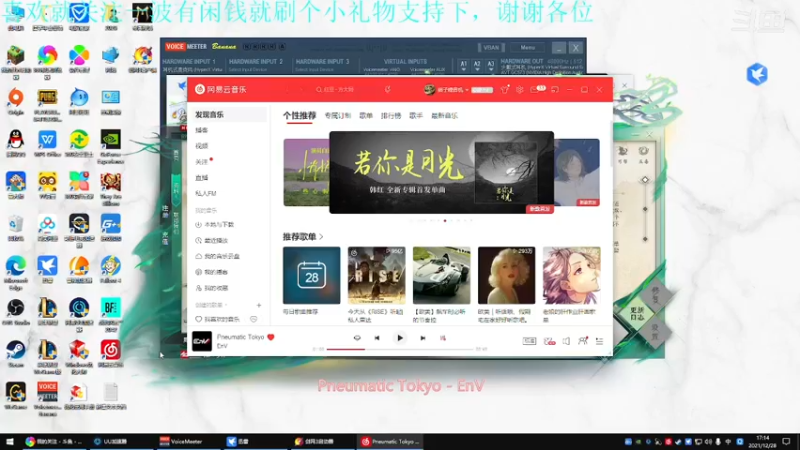
Task: Skip to the previous track
Action: pos(377,338)
